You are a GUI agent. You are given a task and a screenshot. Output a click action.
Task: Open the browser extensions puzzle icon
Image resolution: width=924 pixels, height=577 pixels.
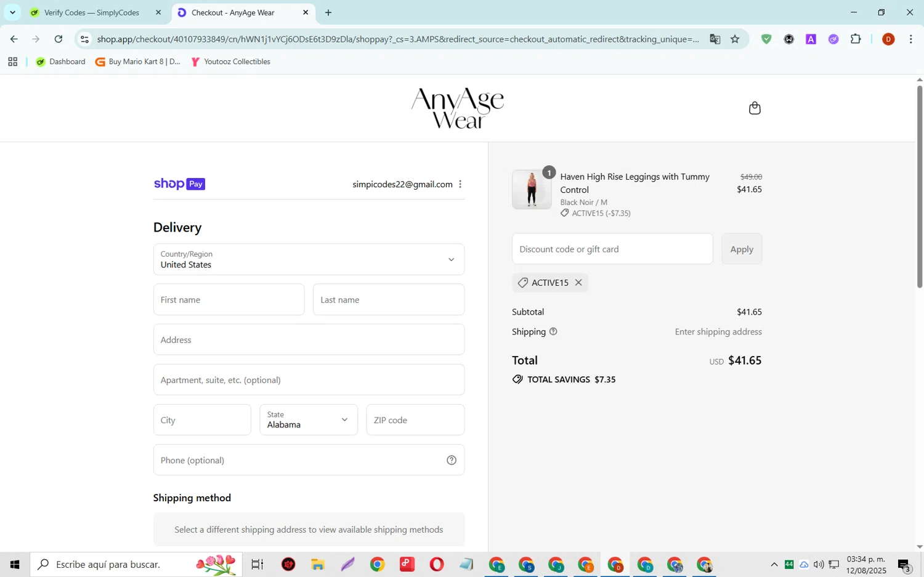(x=856, y=39)
